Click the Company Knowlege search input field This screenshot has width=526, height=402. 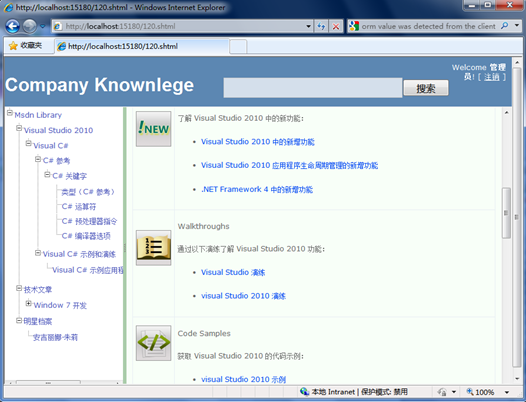point(313,88)
